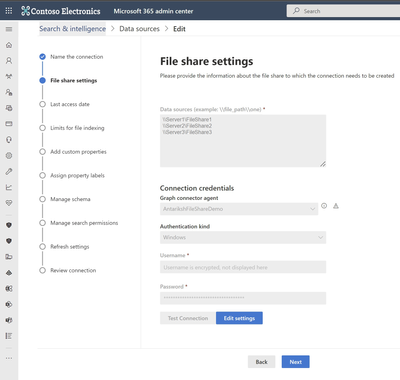Image resolution: width=400 pixels, height=380 pixels.
Task: Open Reports chart icon in sidebar
Action: coord(9,187)
